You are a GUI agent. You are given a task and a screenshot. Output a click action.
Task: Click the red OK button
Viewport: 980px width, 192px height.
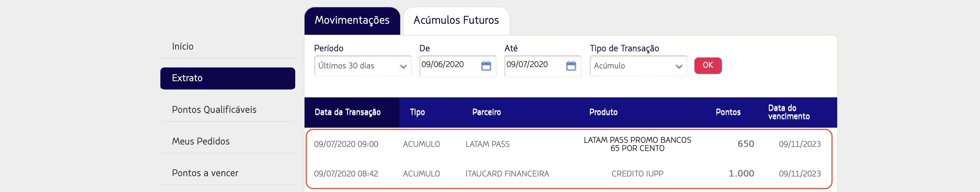coord(707,65)
